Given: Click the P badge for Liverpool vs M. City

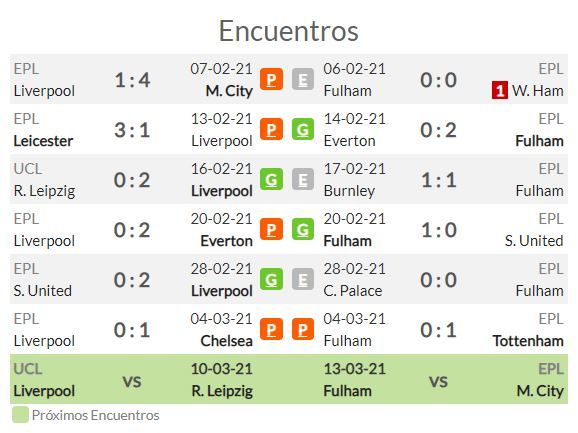Looking at the screenshot, I should click(x=271, y=80).
